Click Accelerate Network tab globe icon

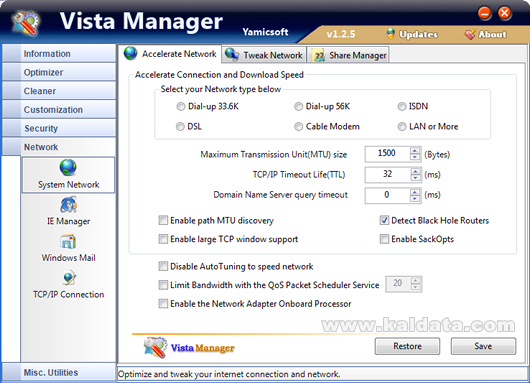click(130, 53)
